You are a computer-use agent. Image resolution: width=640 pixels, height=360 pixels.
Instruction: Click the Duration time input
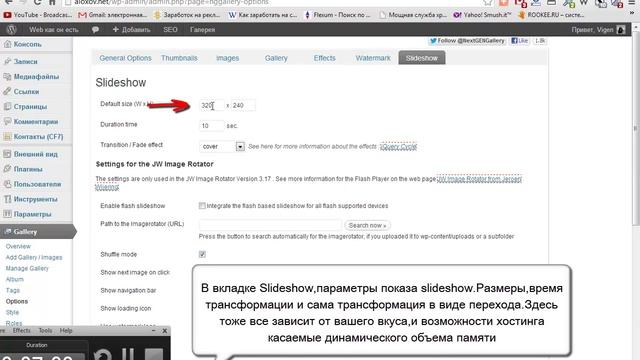[x=211, y=126]
